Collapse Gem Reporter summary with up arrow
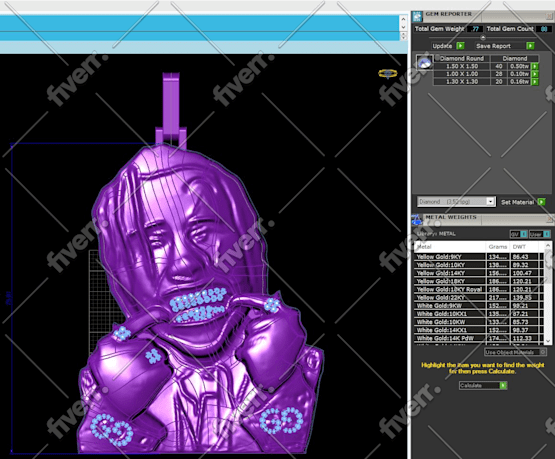555x459 pixels. click(x=483, y=38)
